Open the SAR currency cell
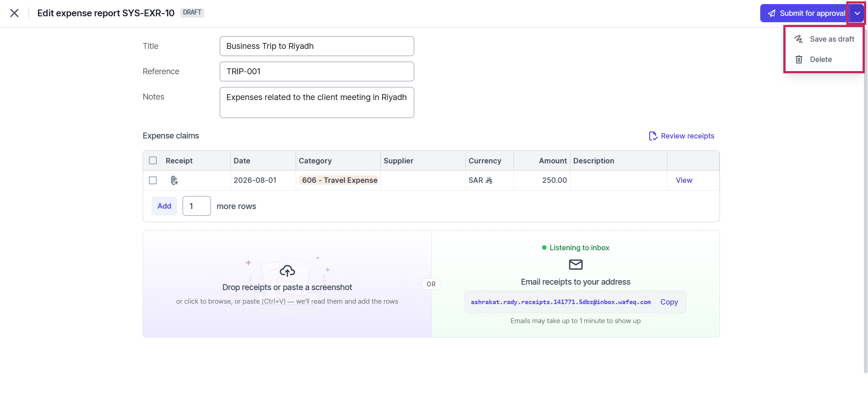 tap(489, 180)
